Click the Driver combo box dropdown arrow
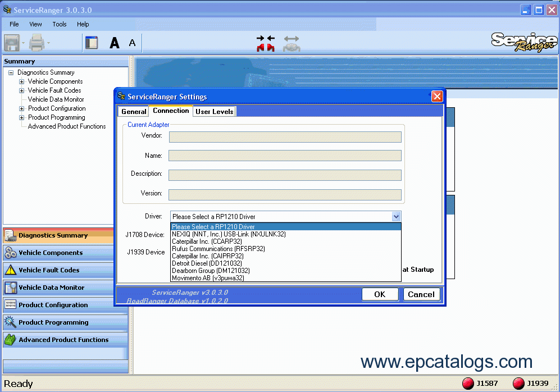 coord(396,216)
